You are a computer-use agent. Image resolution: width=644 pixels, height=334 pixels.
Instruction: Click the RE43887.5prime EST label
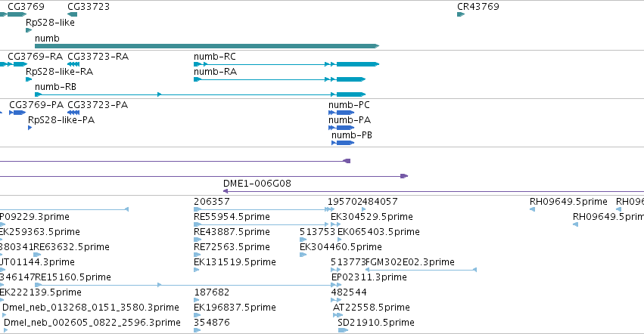232,232
